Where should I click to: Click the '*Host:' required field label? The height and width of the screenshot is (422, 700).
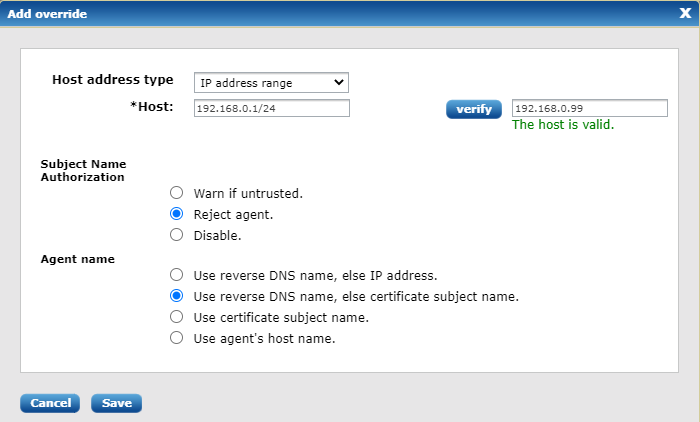[x=154, y=106]
